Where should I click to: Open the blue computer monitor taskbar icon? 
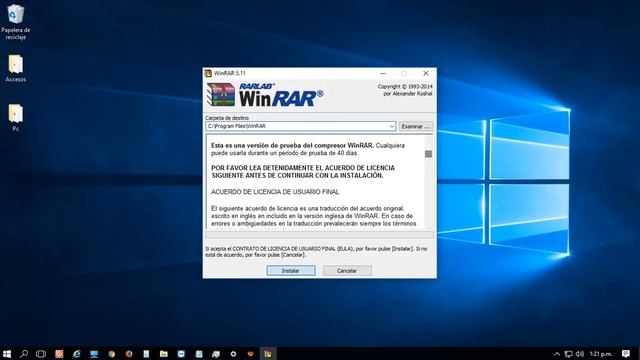(x=94, y=354)
